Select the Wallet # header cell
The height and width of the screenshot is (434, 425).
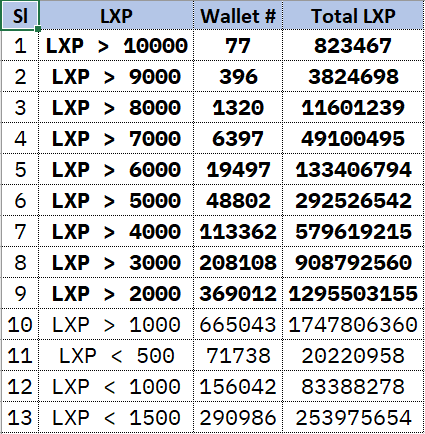(238, 15)
